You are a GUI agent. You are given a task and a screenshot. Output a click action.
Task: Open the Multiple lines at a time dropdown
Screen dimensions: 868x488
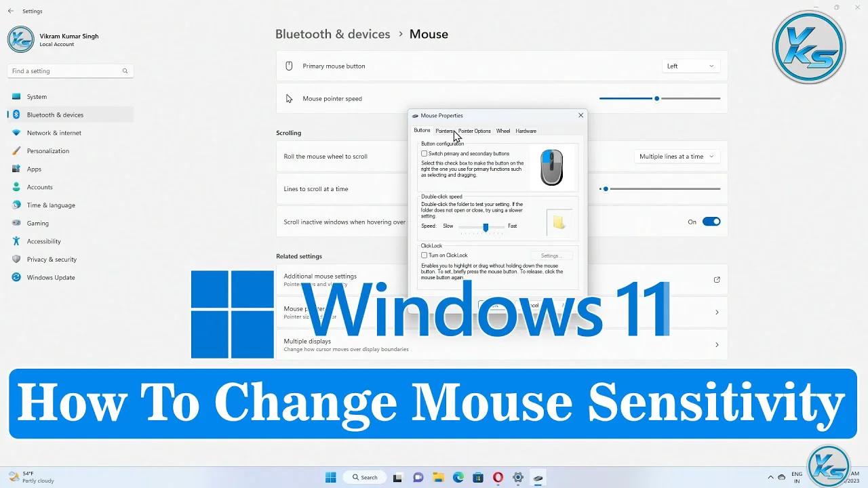click(676, 157)
